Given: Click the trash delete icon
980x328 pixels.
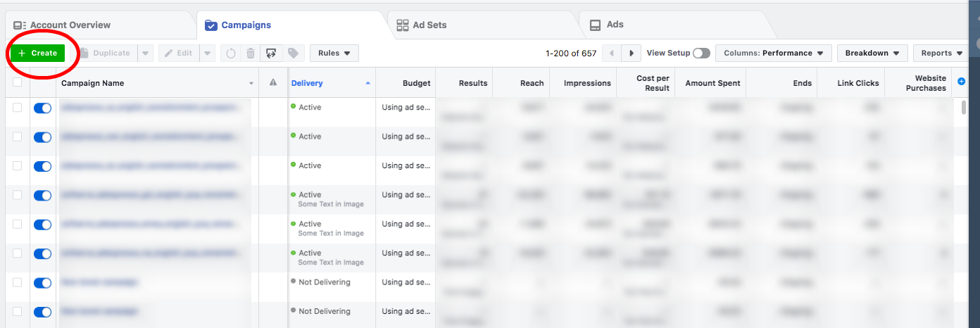Looking at the screenshot, I should (x=251, y=53).
